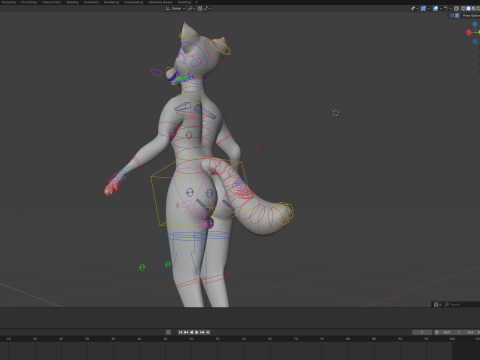Switch to the UV Editing workspace tab
480x360 pixels.
pyautogui.click(x=29, y=2)
